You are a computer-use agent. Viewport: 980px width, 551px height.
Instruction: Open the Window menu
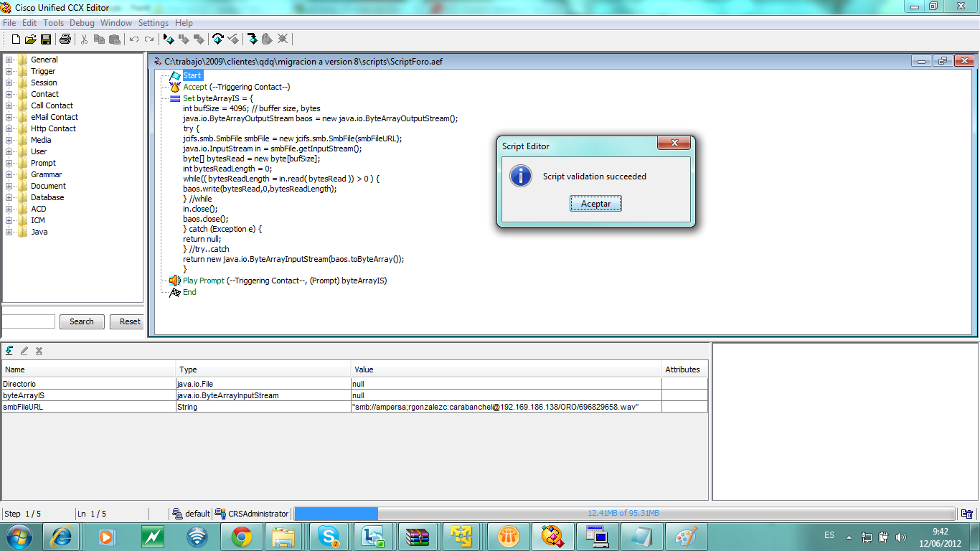click(116, 23)
